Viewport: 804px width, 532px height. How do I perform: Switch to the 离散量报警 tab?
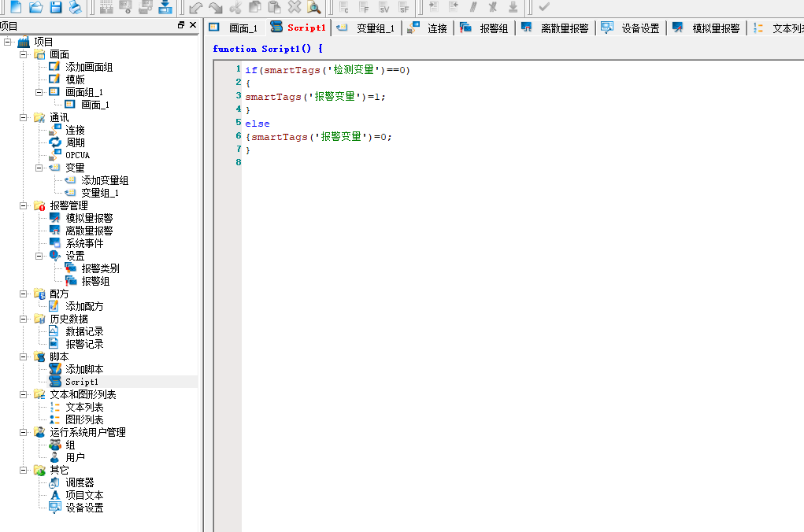tap(555, 28)
